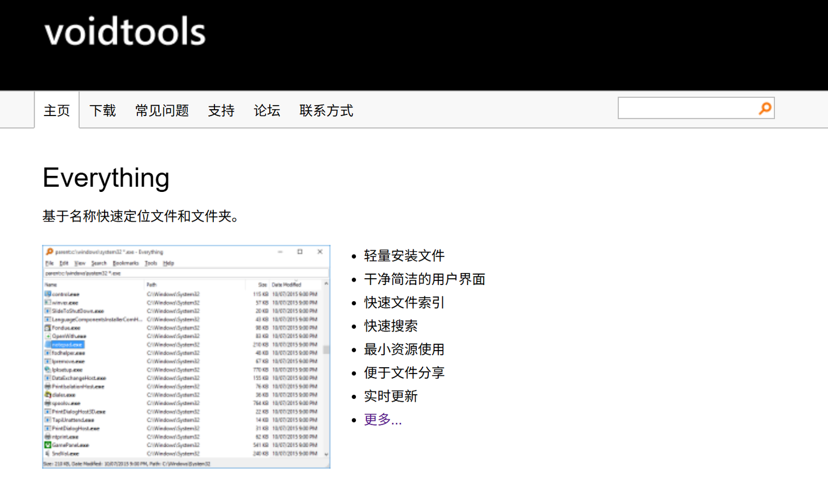Open the 更多... link

click(x=382, y=420)
